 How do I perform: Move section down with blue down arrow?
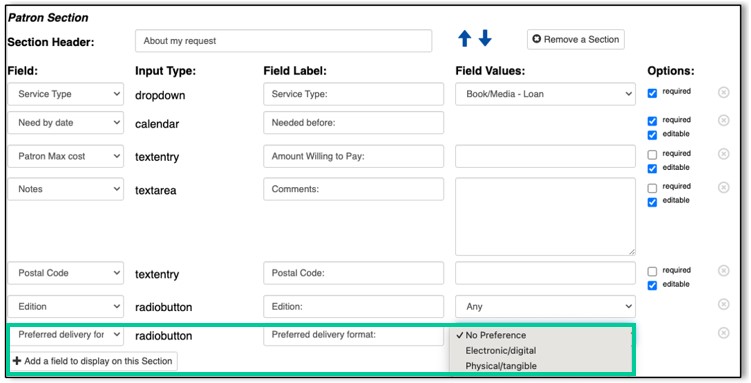[x=485, y=38]
